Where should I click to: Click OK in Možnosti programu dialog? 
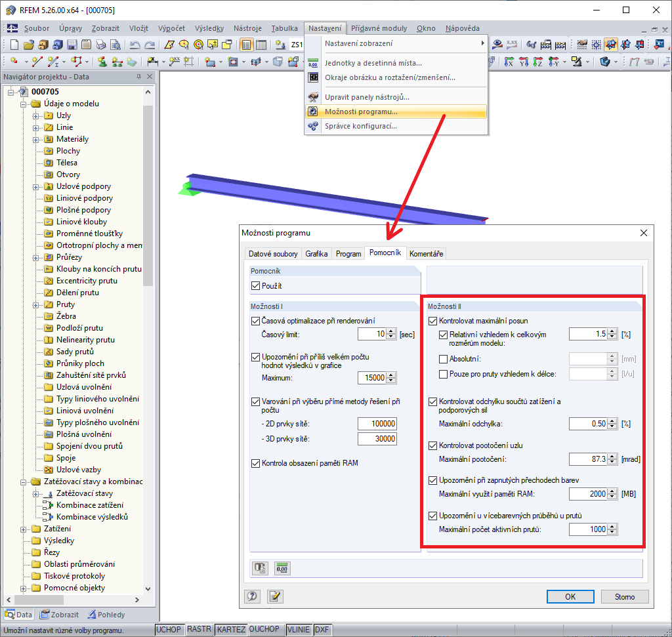[570, 596]
